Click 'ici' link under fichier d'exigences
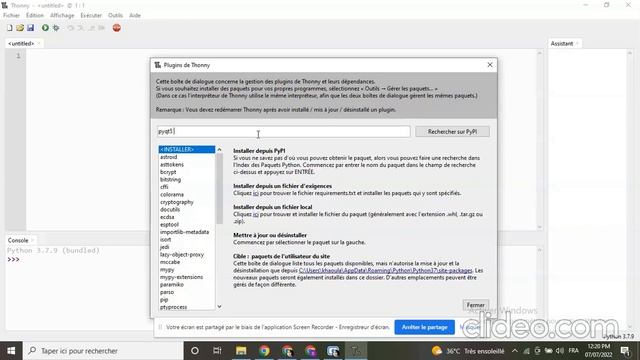The height and width of the screenshot is (360, 640). coord(256,193)
